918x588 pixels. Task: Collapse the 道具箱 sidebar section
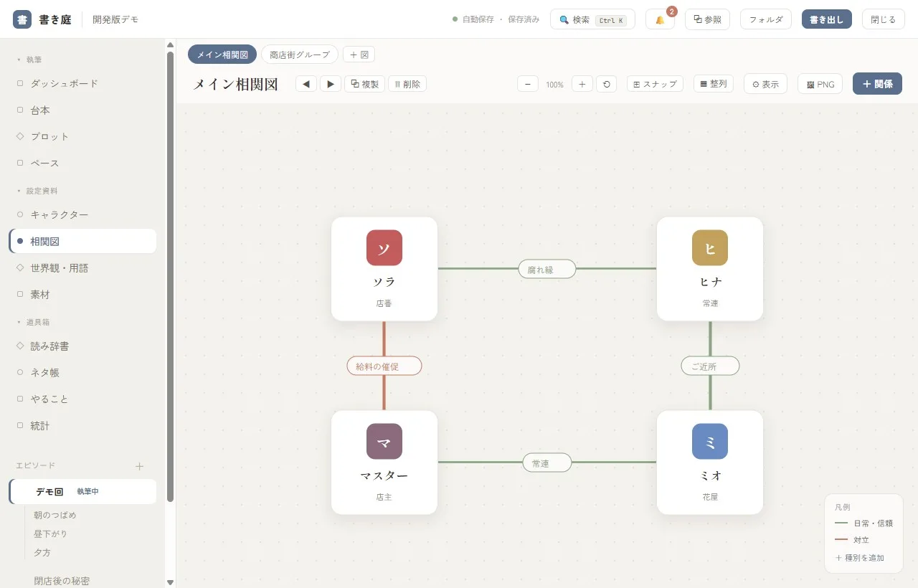pyautogui.click(x=33, y=322)
